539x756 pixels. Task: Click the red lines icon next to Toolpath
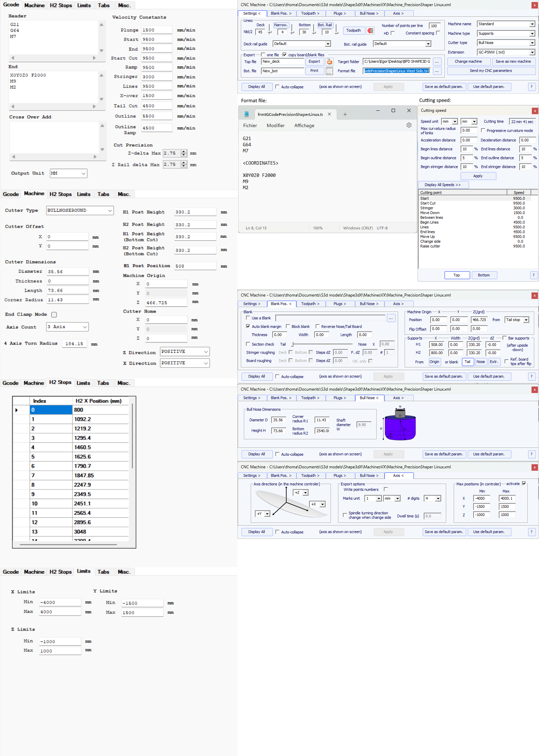click(x=370, y=31)
